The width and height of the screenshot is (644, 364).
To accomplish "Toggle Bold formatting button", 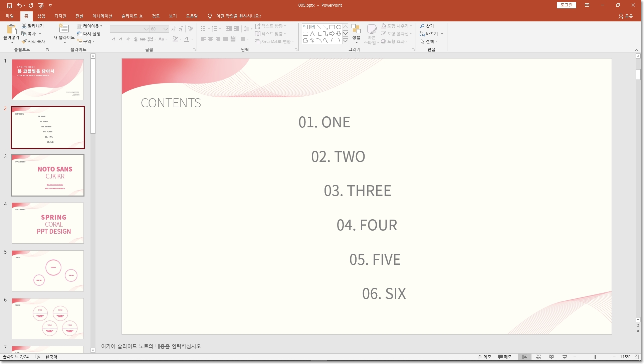I will 114,39.
